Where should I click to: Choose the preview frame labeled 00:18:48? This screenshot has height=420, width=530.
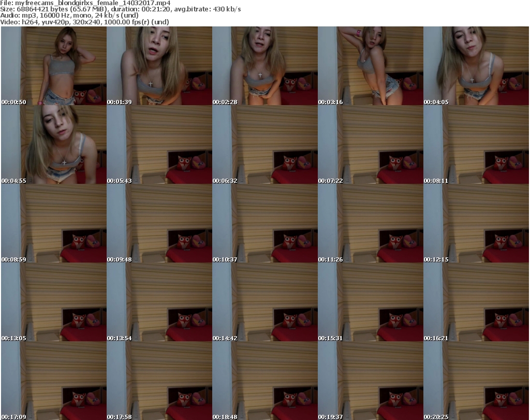point(264,381)
